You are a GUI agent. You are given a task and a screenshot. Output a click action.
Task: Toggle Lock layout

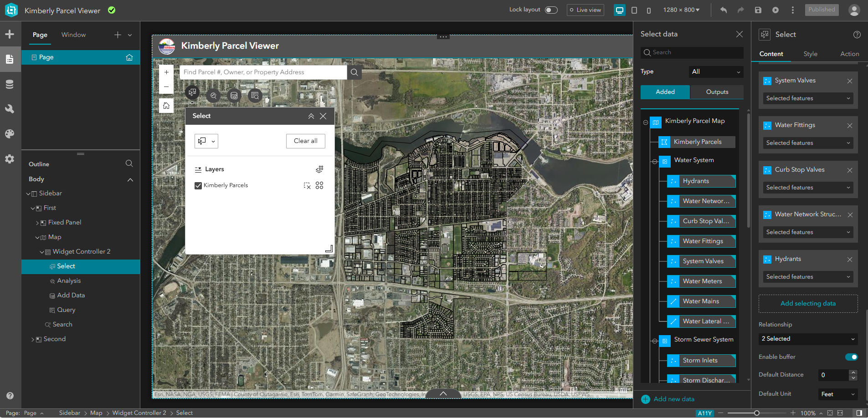(x=550, y=9)
